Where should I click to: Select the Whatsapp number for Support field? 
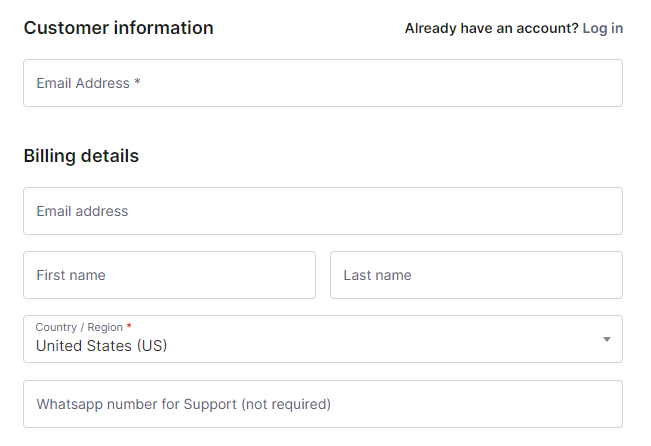322,404
